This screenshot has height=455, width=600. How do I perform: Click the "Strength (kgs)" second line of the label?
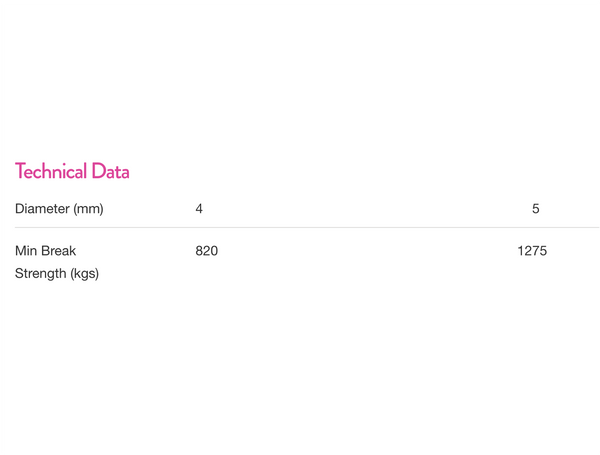point(56,273)
